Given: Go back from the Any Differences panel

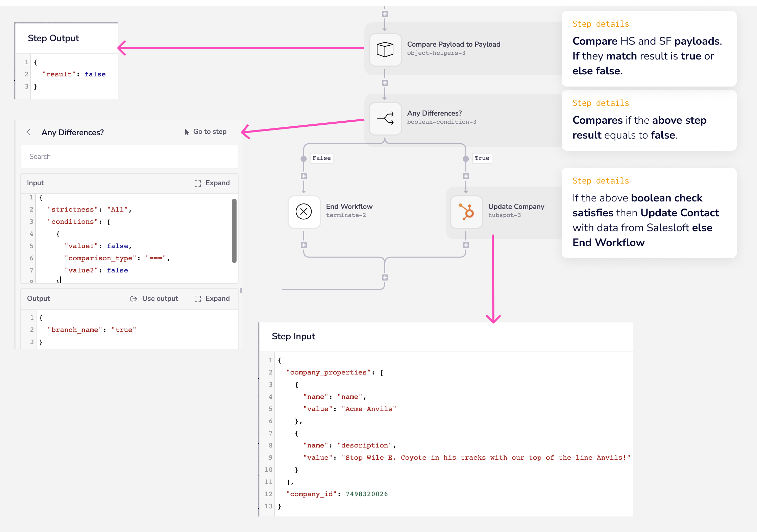Looking at the screenshot, I should click(x=29, y=132).
